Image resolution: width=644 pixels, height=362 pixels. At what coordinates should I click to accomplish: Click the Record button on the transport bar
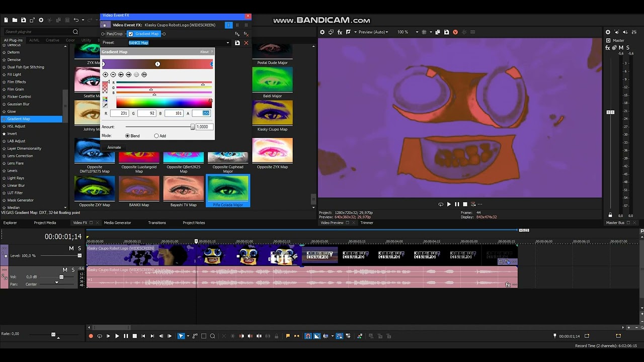pos(91,336)
